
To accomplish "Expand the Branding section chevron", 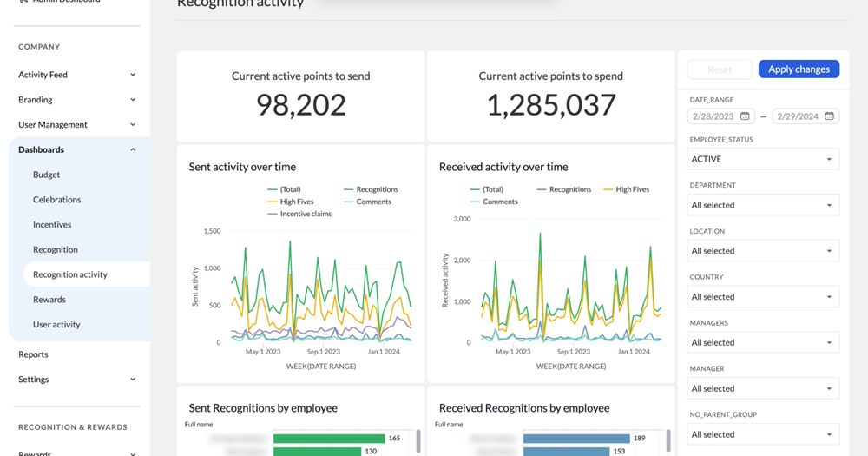I will tap(133, 100).
